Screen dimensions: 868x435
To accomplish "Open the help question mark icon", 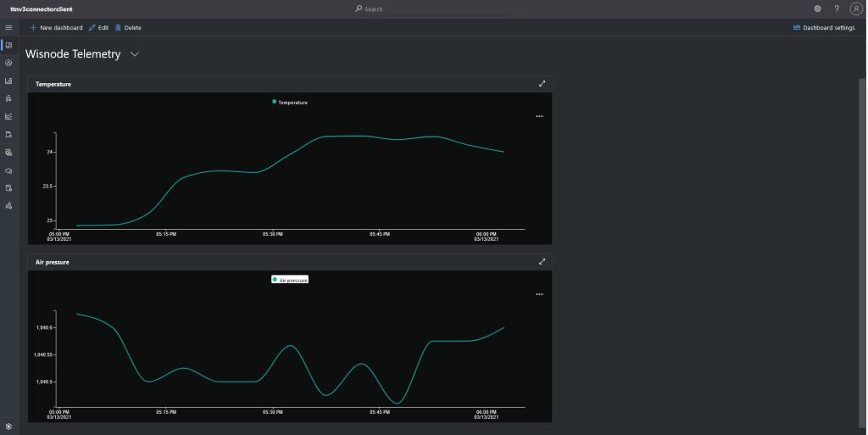I will tap(837, 8).
